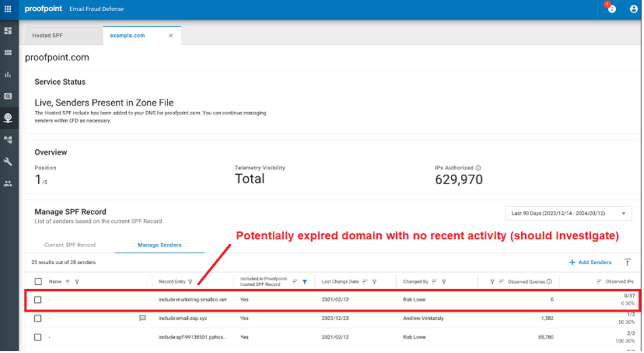Sort the Observed Queries column
Screen dimensions: 644x353
coord(502,281)
